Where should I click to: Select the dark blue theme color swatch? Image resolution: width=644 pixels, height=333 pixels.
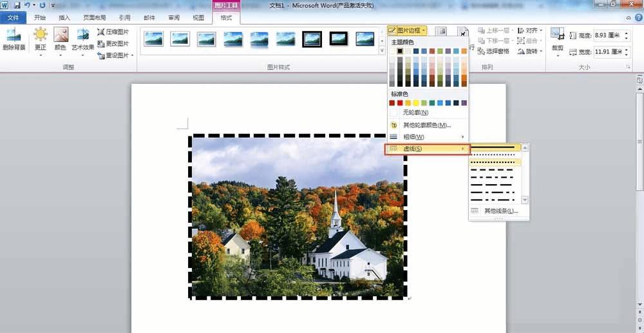coord(416,51)
